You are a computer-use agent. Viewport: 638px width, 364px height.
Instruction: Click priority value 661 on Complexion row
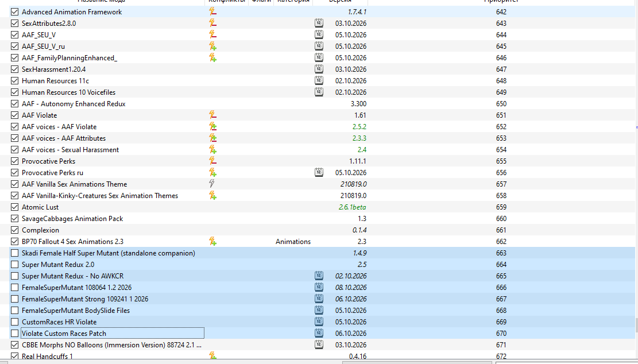[x=501, y=230]
